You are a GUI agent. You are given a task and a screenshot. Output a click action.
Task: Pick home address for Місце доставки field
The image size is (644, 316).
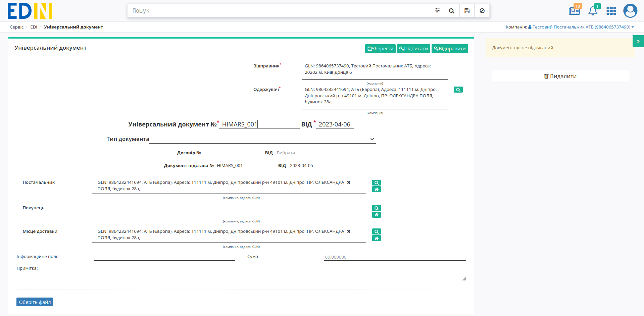(x=377, y=239)
